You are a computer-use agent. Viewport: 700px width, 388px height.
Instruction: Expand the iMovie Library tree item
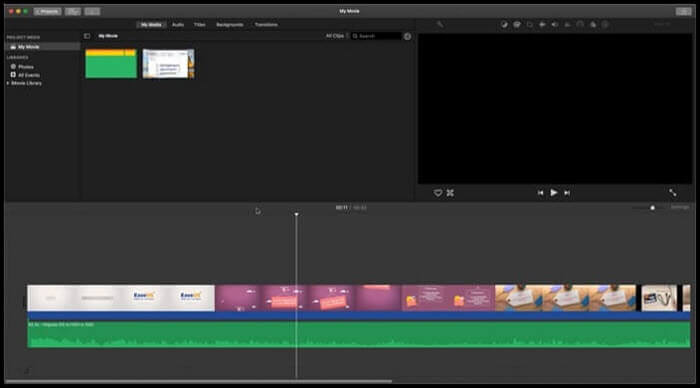tap(8, 83)
